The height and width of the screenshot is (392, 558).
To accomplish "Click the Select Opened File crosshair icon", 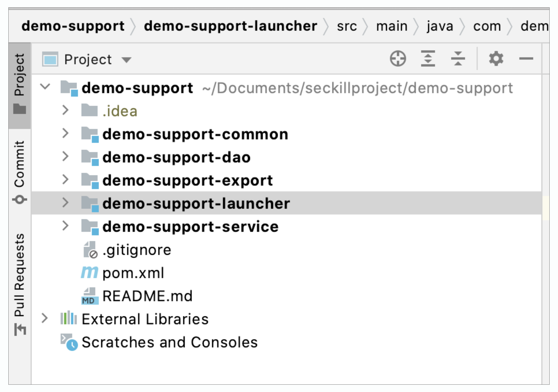I will coord(398,59).
